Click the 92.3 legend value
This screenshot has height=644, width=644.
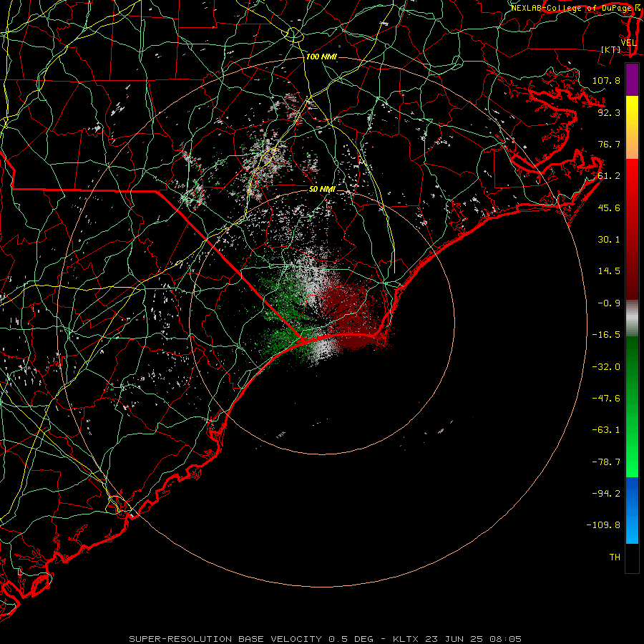coord(609,112)
